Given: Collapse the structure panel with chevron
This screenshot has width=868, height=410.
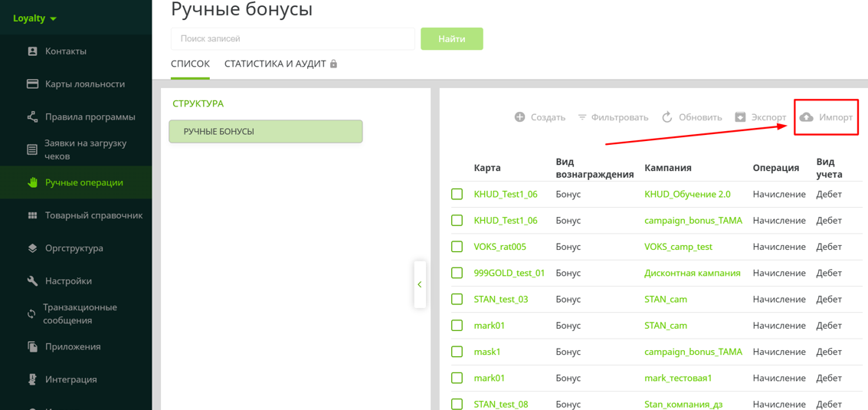Looking at the screenshot, I should [x=420, y=284].
